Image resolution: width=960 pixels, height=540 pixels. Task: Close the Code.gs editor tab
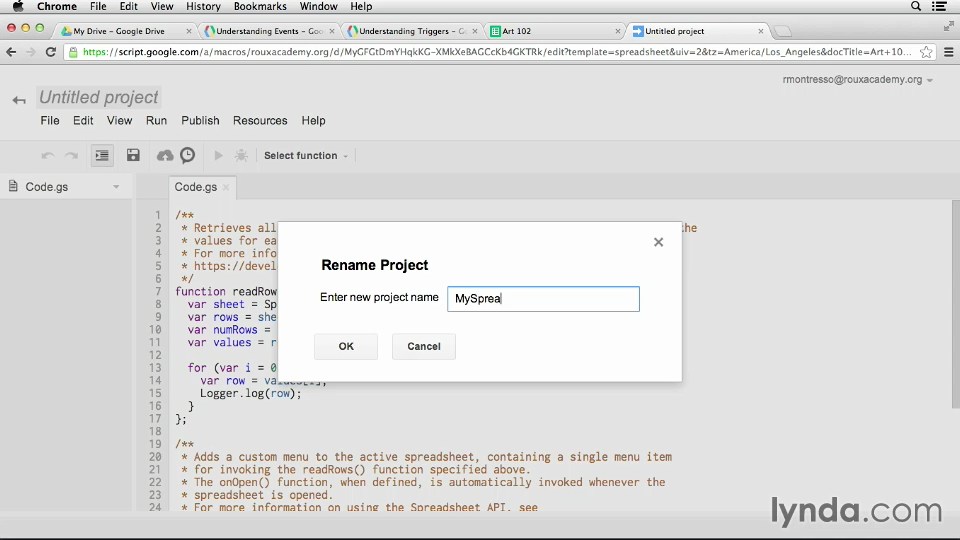[226, 187]
